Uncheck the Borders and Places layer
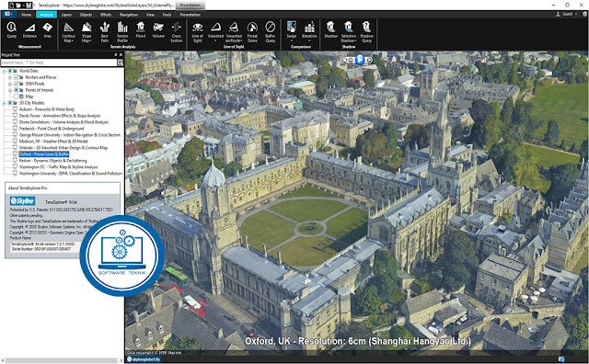 tap(17, 77)
